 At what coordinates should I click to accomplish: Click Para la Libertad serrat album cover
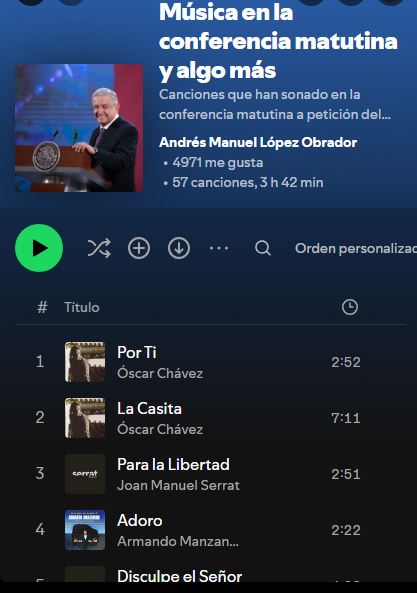pyautogui.click(x=85, y=474)
